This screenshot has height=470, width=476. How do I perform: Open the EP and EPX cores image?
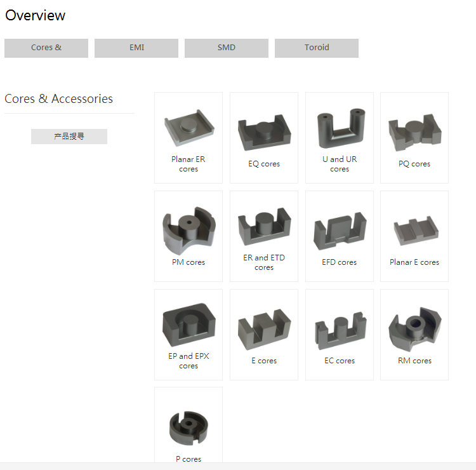point(188,326)
